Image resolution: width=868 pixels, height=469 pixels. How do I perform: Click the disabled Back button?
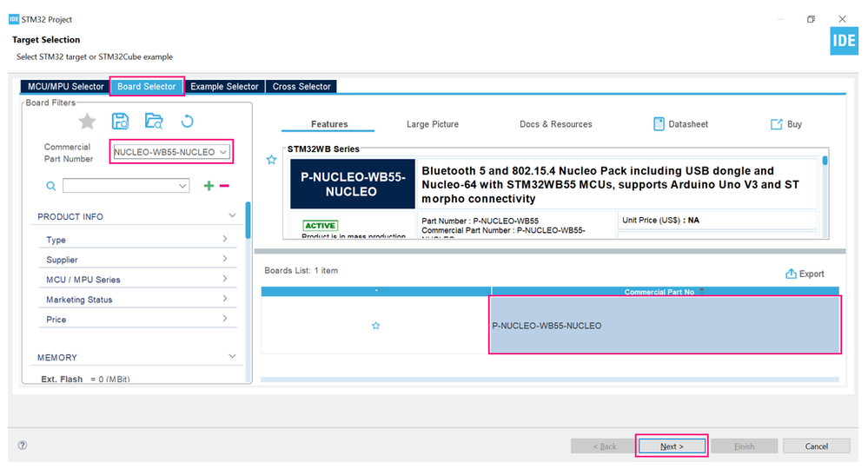(x=603, y=446)
